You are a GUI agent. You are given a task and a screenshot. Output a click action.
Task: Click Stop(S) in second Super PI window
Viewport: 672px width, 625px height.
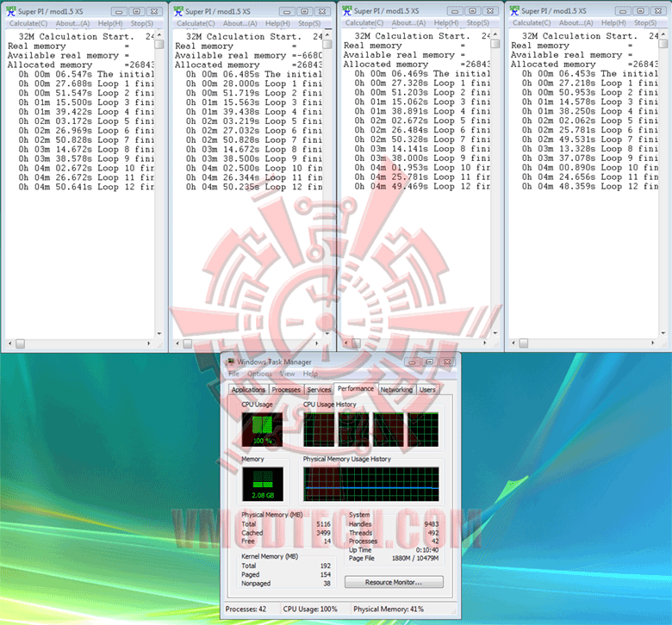click(309, 23)
